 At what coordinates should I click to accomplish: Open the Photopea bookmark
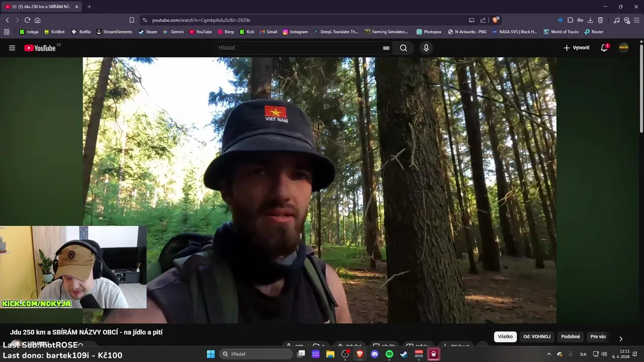click(429, 32)
